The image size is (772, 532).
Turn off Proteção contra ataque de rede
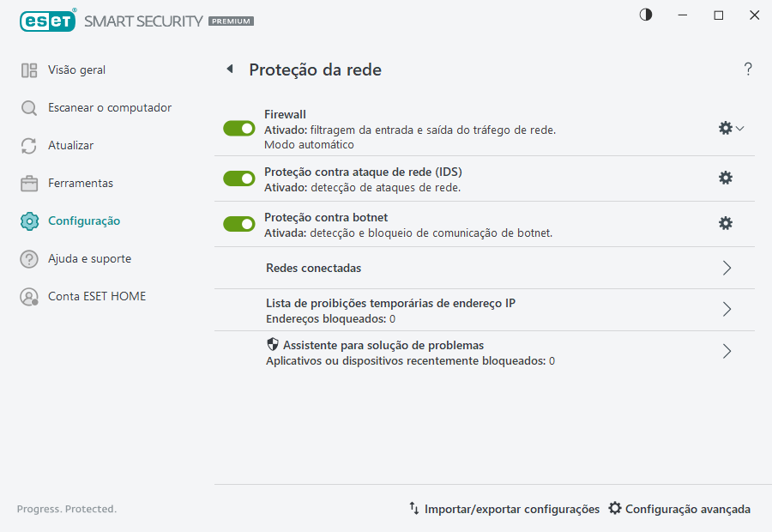(x=238, y=178)
